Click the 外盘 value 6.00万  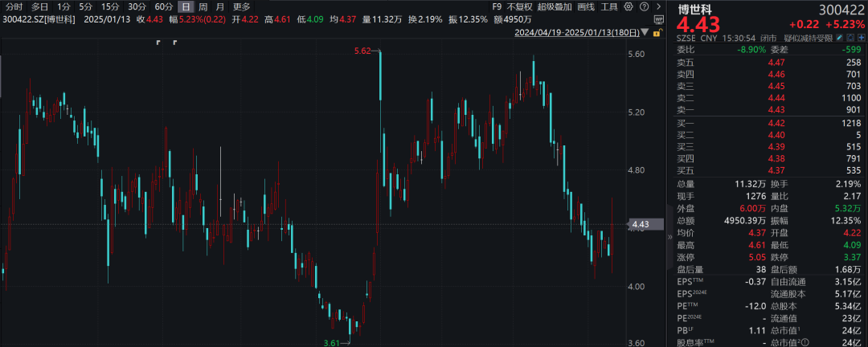(751, 208)
